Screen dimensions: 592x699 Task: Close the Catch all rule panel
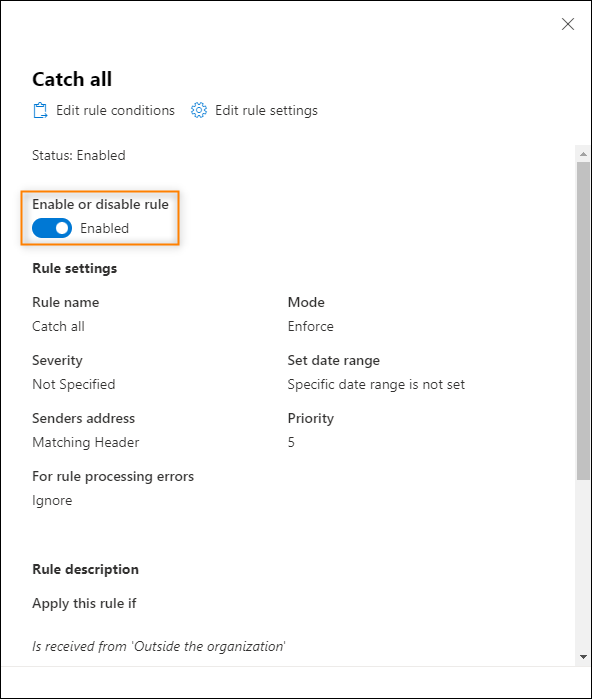[567, 24]
